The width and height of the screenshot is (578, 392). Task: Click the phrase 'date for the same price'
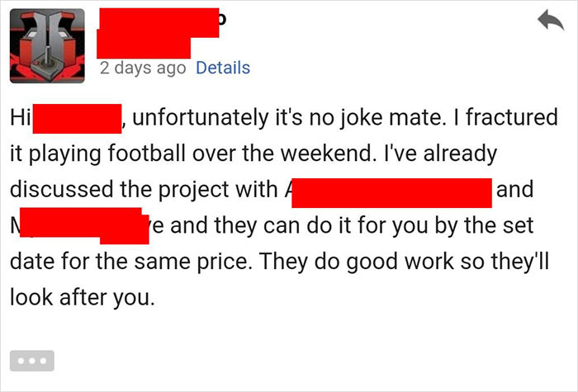(129, 262)
